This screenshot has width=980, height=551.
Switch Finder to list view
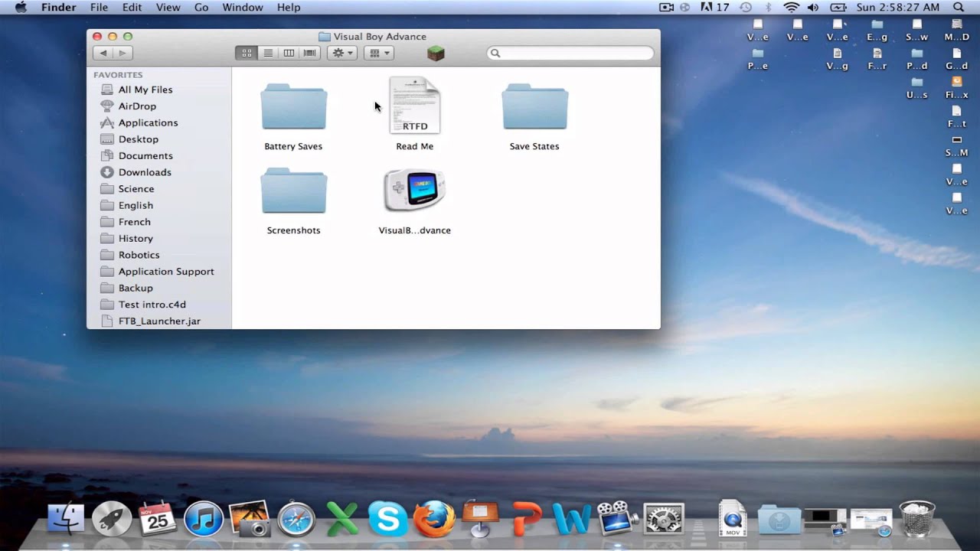[x=268, y=53]
